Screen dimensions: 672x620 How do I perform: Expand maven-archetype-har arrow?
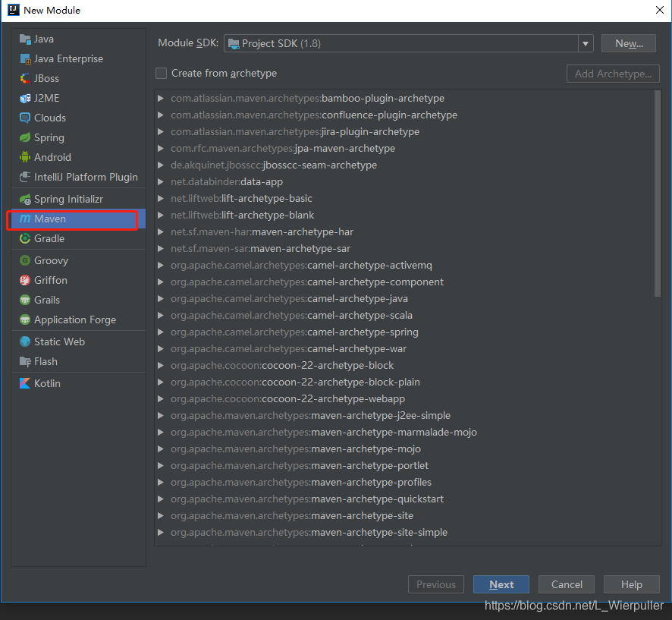point(160,232)
